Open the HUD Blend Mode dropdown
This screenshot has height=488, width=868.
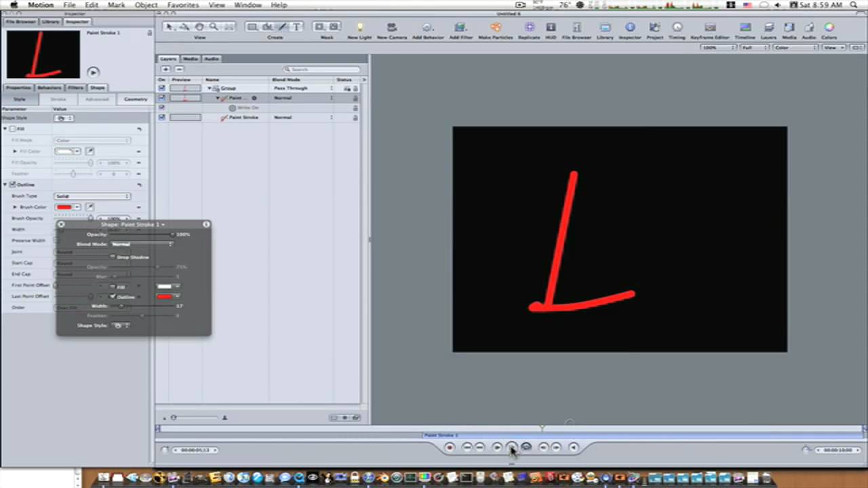[142, 244]
